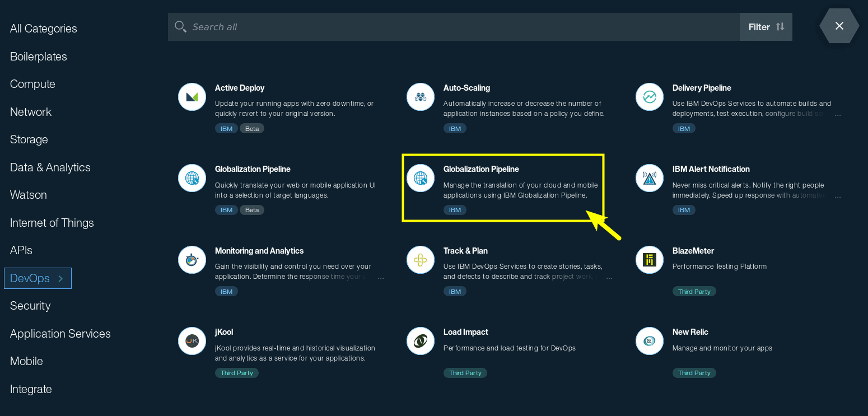868x416 pixels.
Task: Click the Third Party tag under jKool
Action: (x=237, y=373)
